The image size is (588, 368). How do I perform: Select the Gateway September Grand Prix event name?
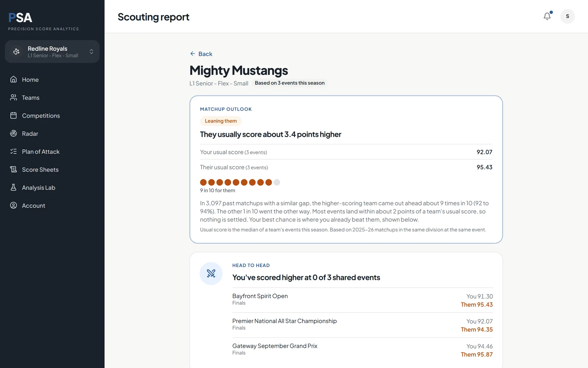click(275, 346)
